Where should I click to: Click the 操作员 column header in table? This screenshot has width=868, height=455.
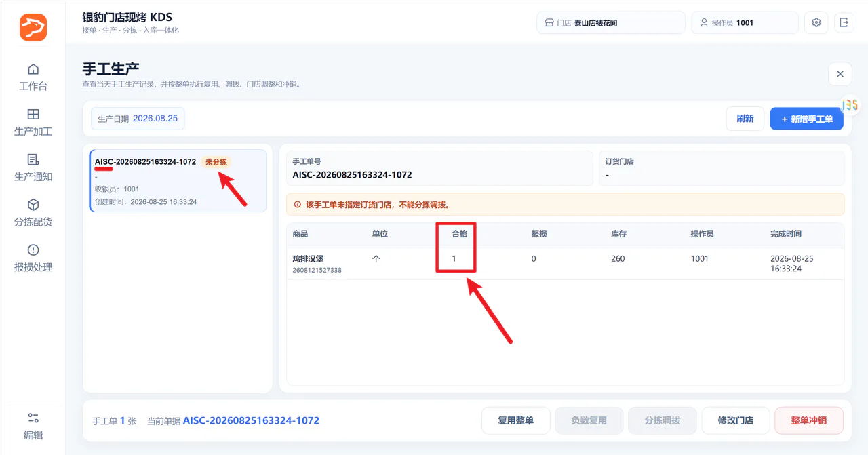coord(702,234)
